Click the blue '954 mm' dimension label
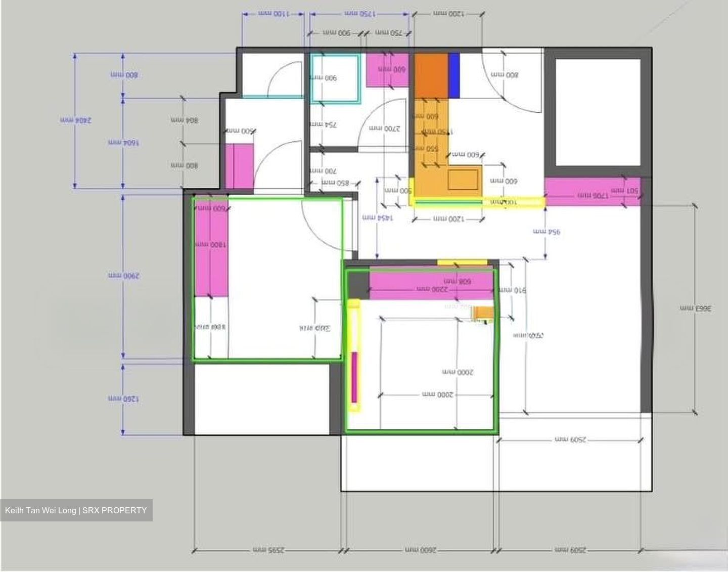This screenshot has width=728, height=572. point(547,232)
